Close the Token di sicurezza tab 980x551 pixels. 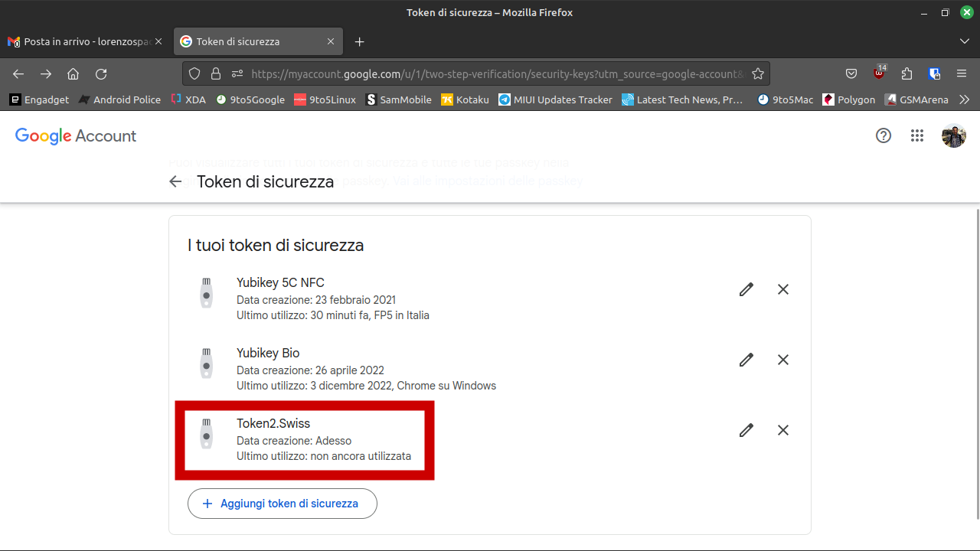coord(331,41)
